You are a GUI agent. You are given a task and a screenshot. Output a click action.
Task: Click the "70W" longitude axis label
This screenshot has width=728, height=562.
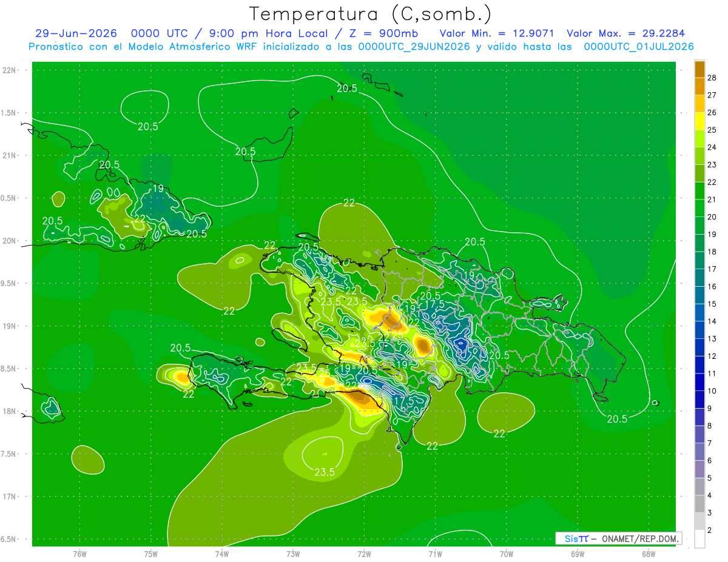point(507,554)
